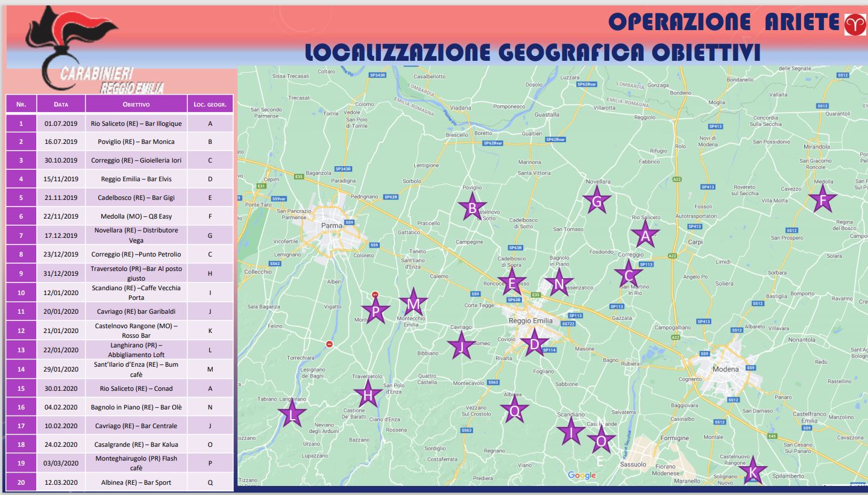868x495 pixels.
Task: Click the star marker labeled B near Poviglio
Action: (x=473, y=208)
